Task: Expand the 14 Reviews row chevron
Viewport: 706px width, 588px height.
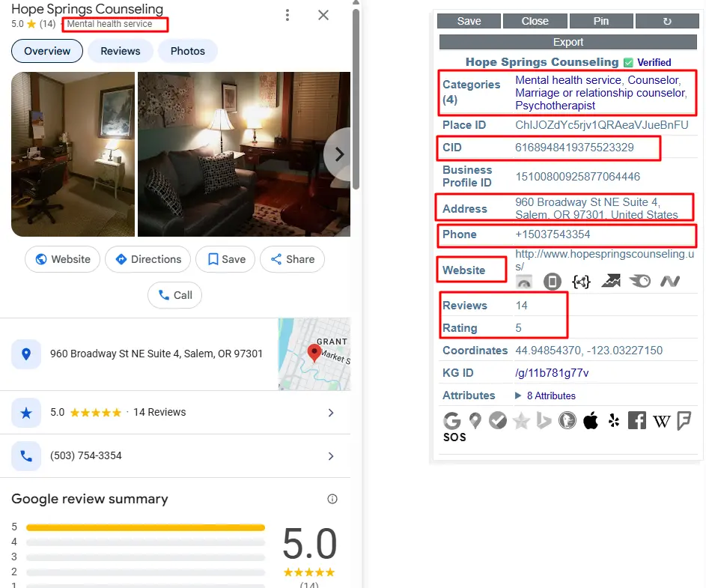Action: [331, 413]
